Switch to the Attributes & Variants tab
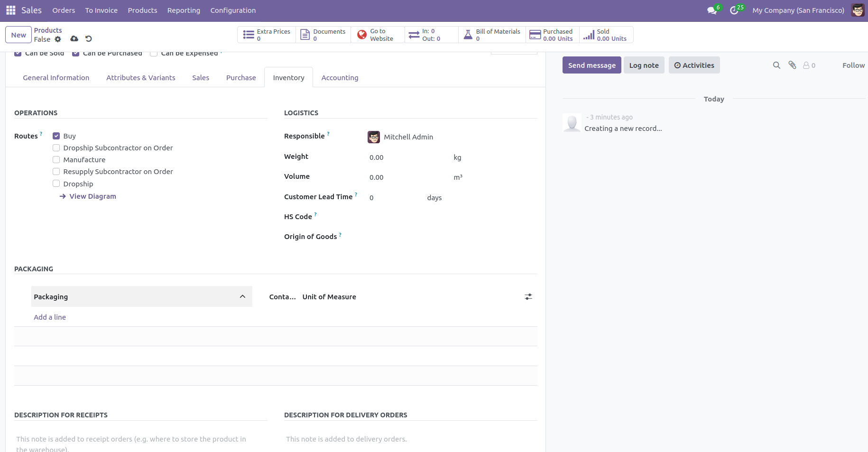The height and width of the screenshot is (452, 868). click(x=140, y=78)
